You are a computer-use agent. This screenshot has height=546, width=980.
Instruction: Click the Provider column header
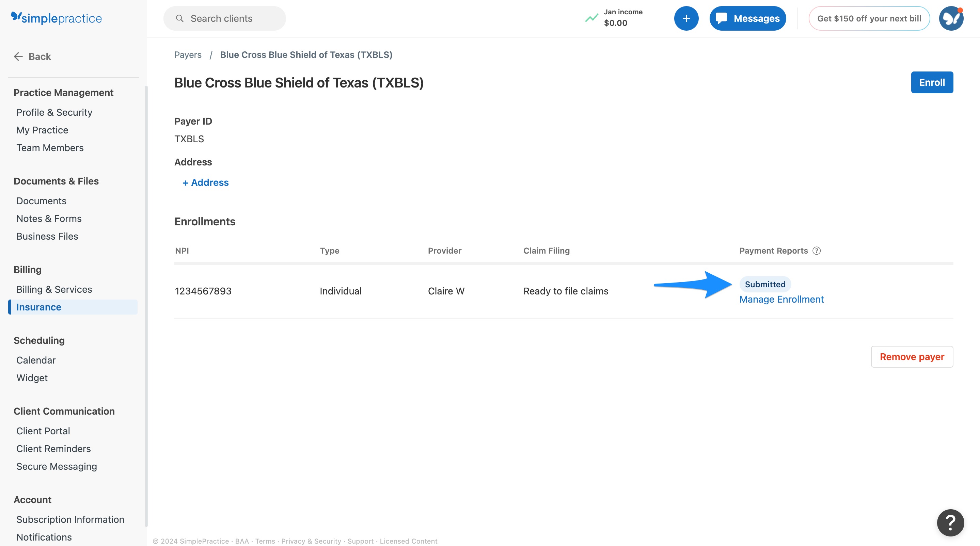[444, 251]
